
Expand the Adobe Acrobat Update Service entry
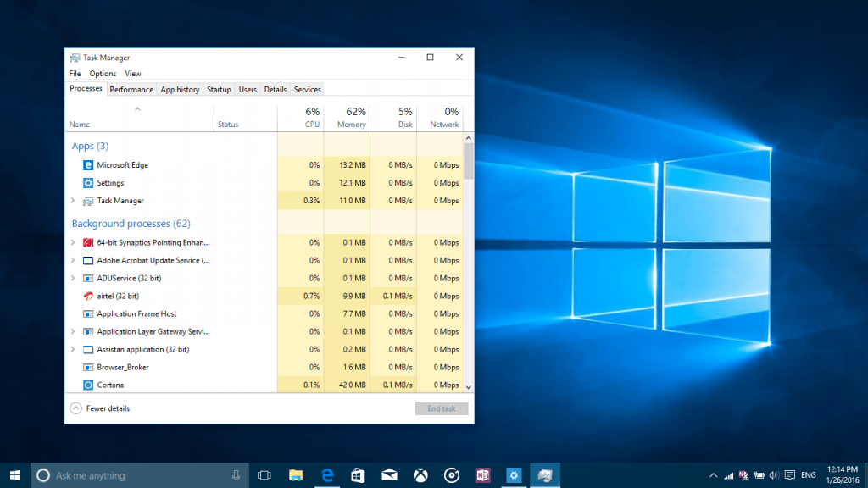(73, 260)
